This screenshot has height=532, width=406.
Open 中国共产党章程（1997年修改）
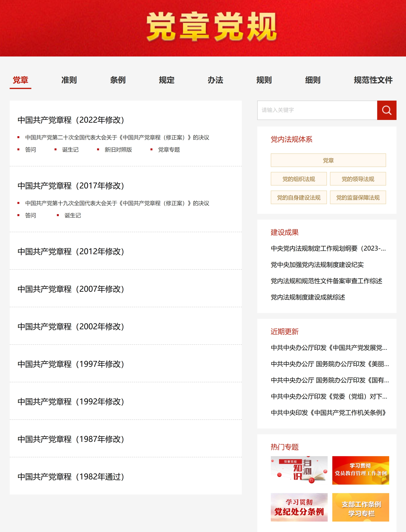(71, 364)
